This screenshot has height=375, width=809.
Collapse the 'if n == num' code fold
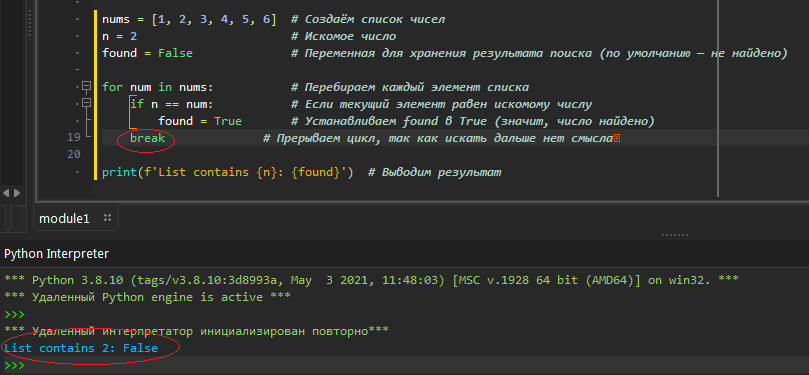(x=87, y=103)
